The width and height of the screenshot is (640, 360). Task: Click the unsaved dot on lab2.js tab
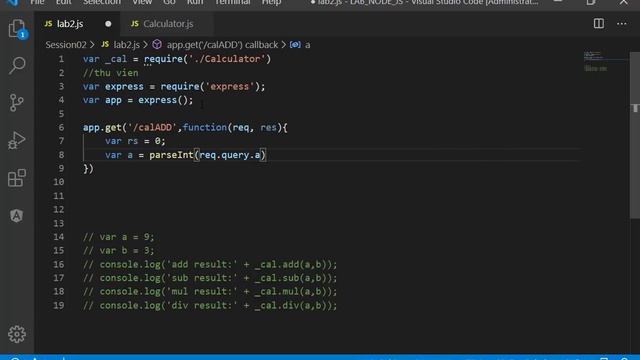[108, 24]
